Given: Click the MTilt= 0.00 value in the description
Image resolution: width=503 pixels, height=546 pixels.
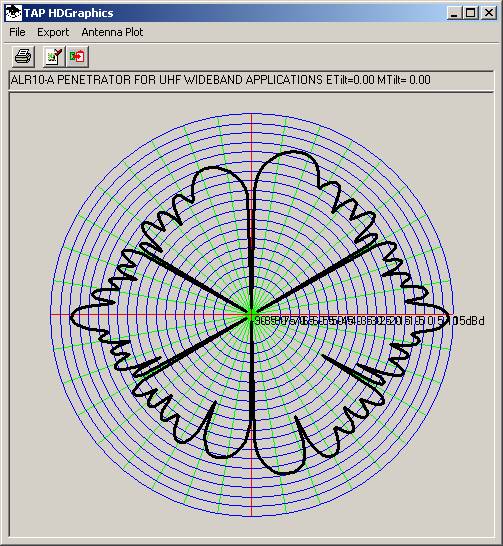Looking at the screenshot, I should click(404, 80).
